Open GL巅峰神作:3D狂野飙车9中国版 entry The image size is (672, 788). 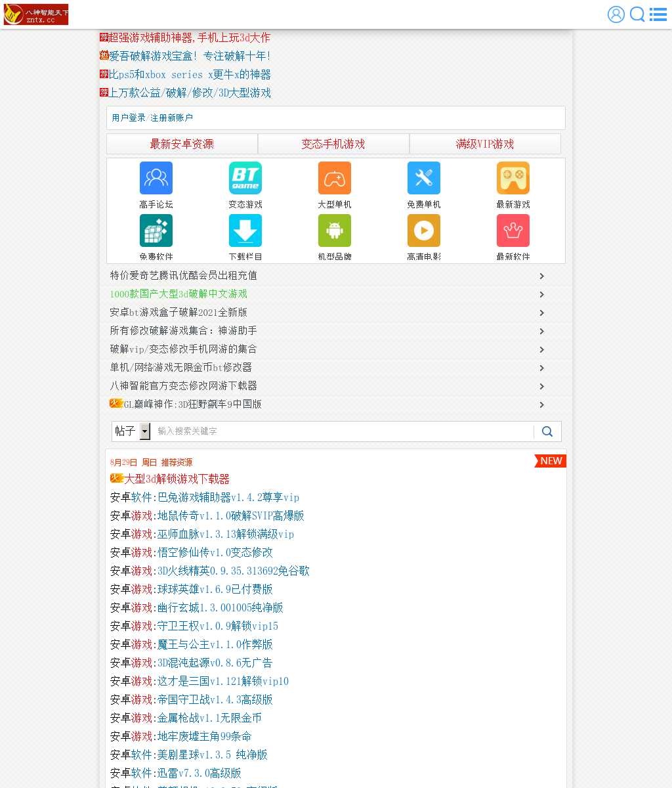193,404
